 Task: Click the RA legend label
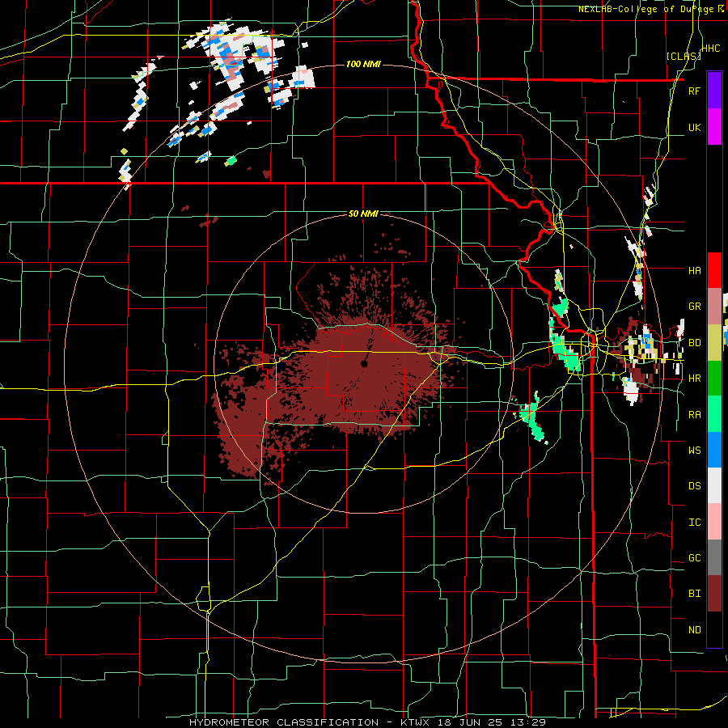point(694,414)
